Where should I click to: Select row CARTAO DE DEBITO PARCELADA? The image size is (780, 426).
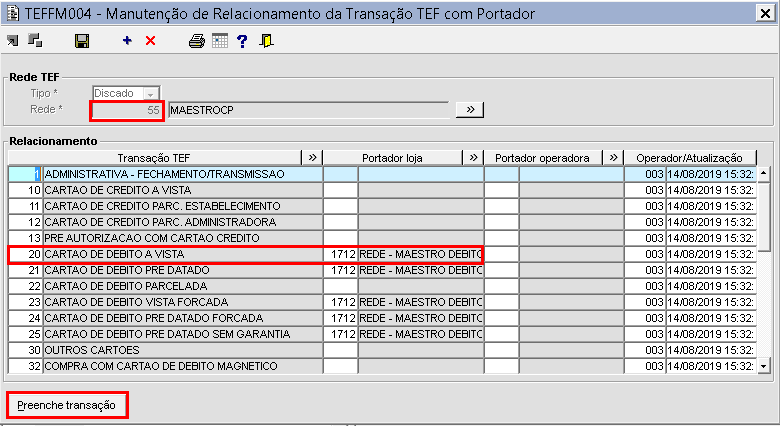coord(382,286)
